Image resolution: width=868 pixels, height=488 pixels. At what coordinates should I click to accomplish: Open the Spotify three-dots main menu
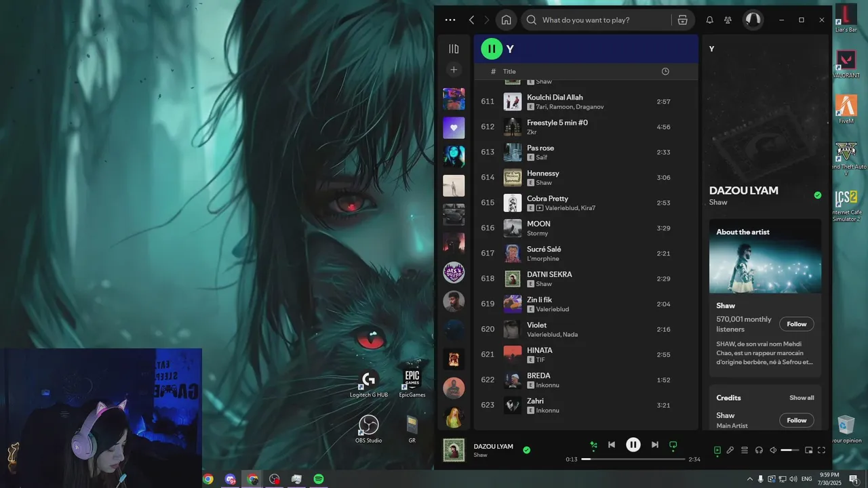(x=450, y=20)
